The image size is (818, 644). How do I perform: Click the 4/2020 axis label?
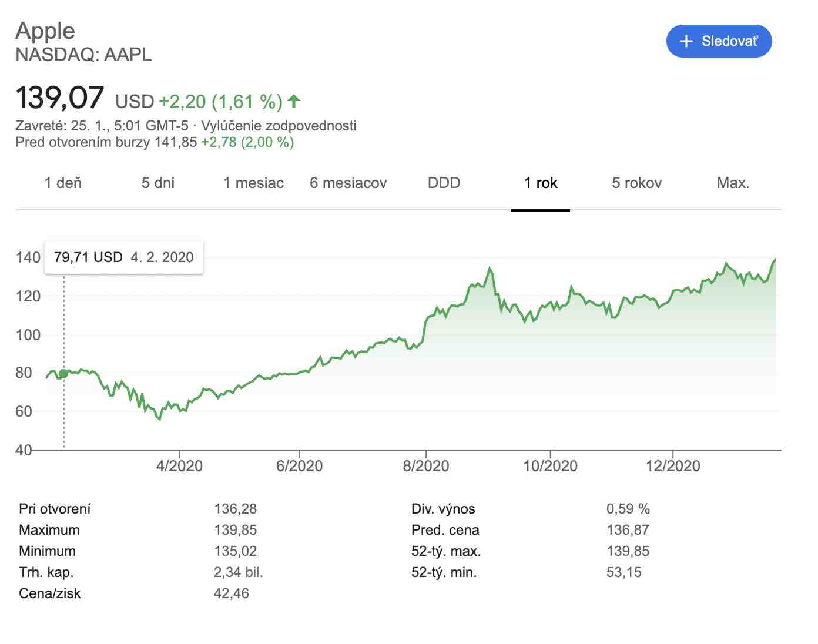click(x=179, y=466)
